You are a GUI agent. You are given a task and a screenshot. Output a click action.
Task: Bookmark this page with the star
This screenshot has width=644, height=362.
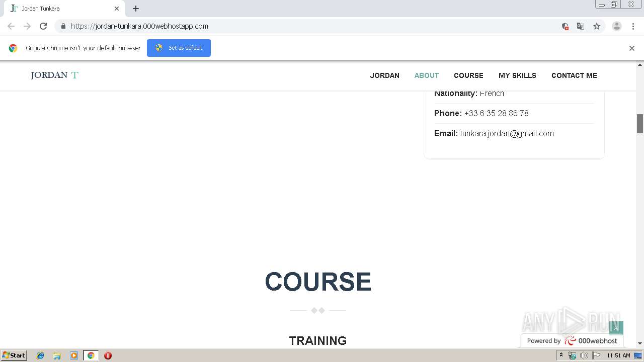click(597, 26)
